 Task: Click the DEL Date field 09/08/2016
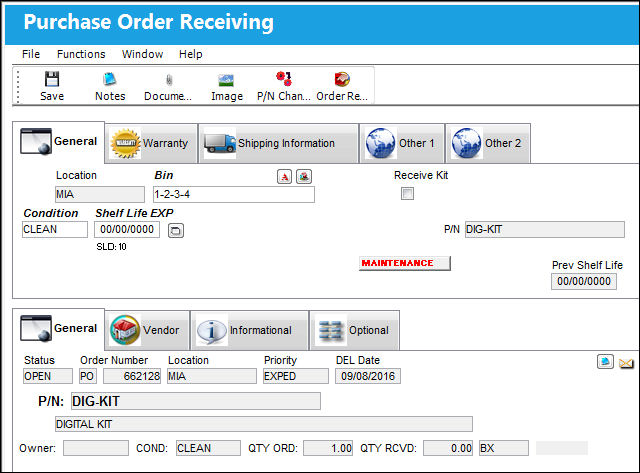pyautogui.click(x=368, y=376)
